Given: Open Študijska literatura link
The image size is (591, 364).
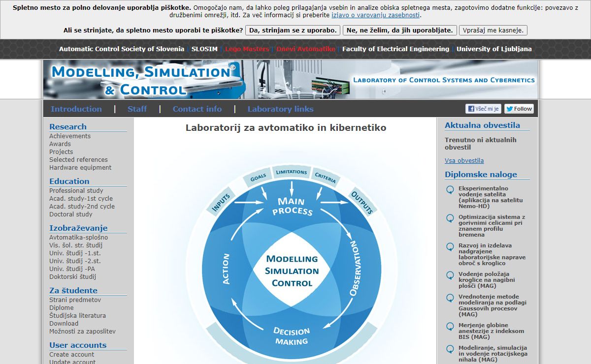Looking at the screenshot, I should [x=77, y=315].
